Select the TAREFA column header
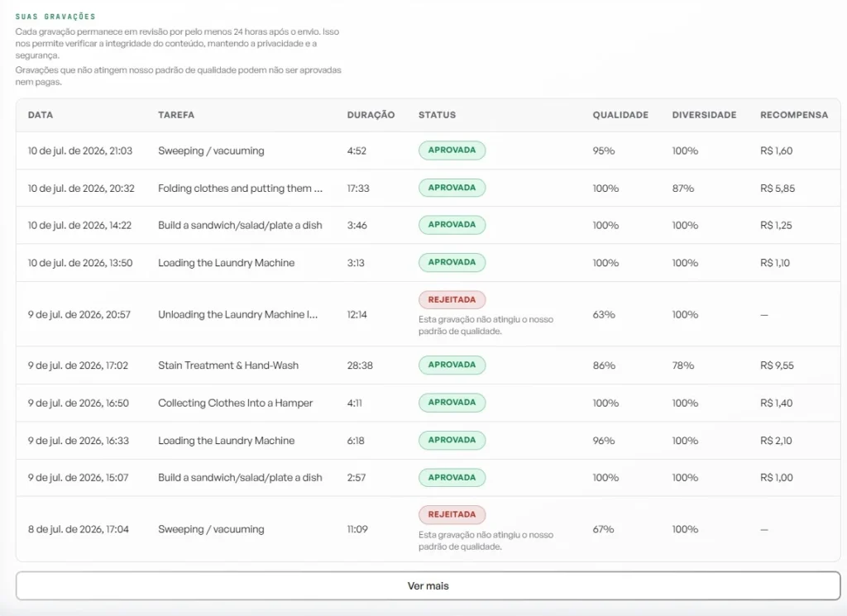This screenshot has height=616, width=847. [176, 115]
